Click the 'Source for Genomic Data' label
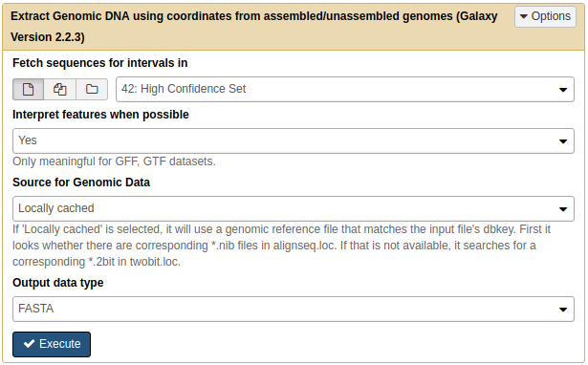The image size is (588, 365). click(x=81, y=182)
